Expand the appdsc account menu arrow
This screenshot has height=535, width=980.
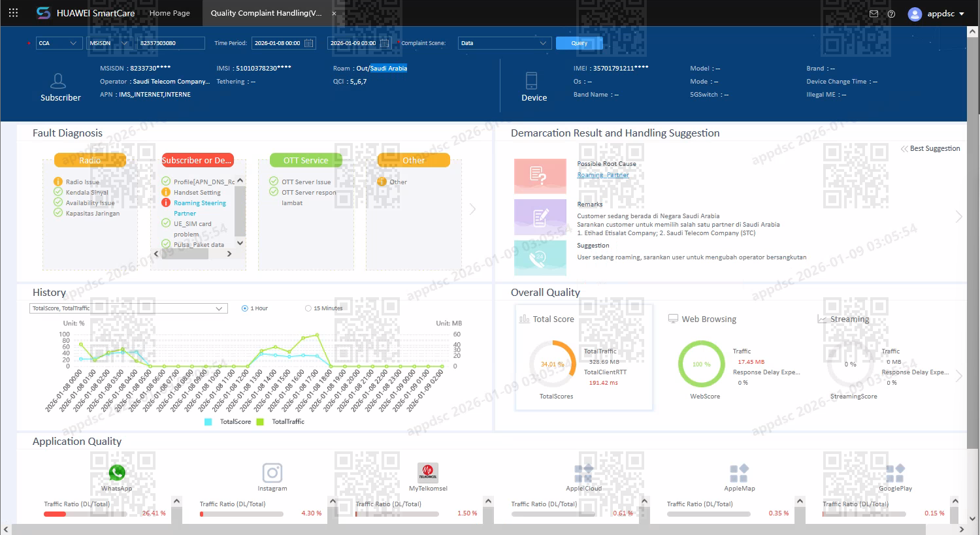tap(962, 14)
